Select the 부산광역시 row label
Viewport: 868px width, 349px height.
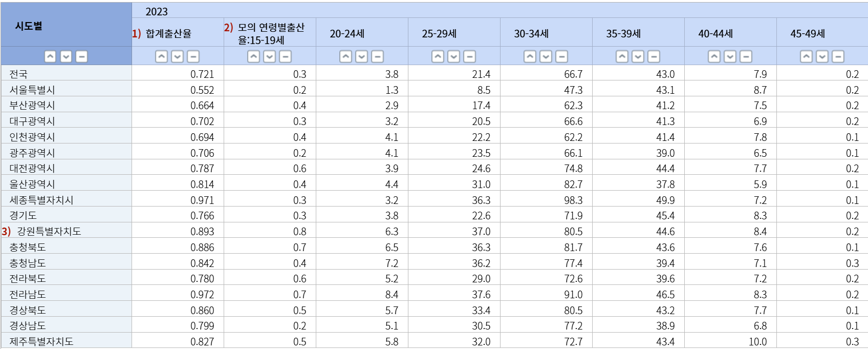32,105
